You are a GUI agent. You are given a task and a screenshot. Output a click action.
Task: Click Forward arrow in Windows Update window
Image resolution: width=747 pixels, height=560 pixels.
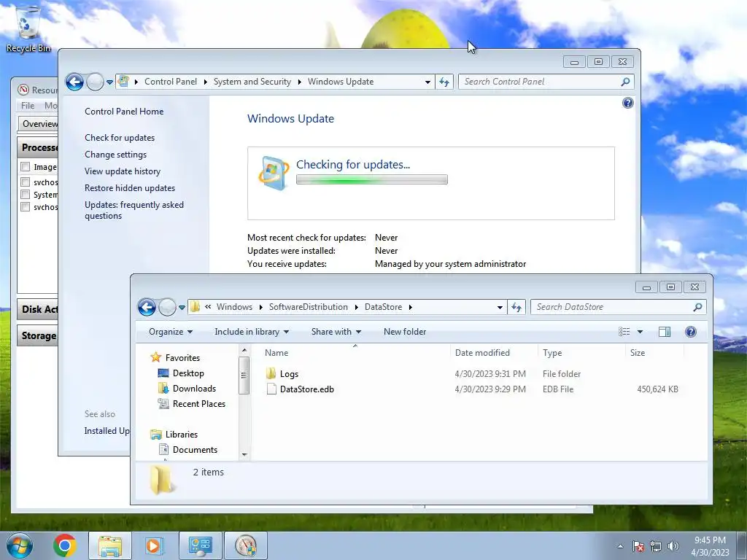[x=96, y=82]
